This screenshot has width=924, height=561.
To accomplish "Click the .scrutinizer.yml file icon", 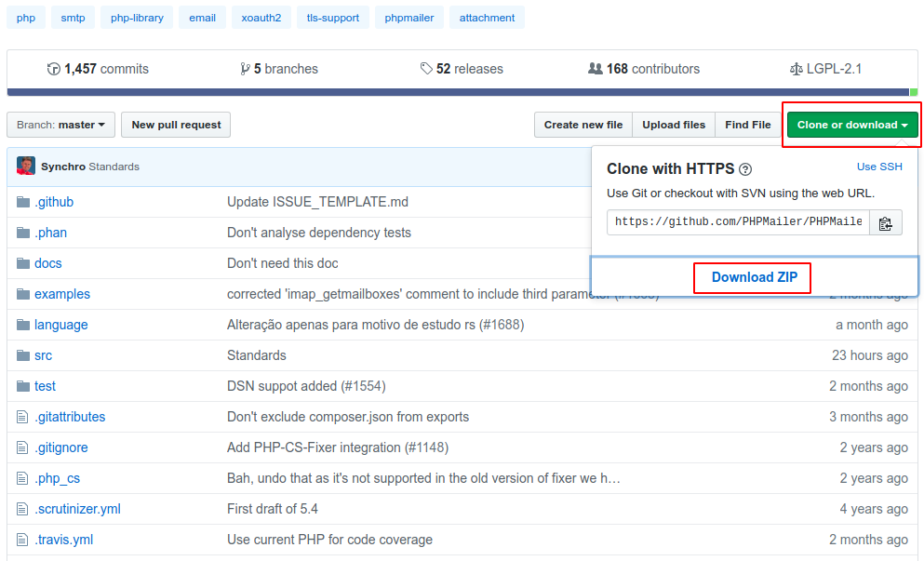I will pos(22,509).
